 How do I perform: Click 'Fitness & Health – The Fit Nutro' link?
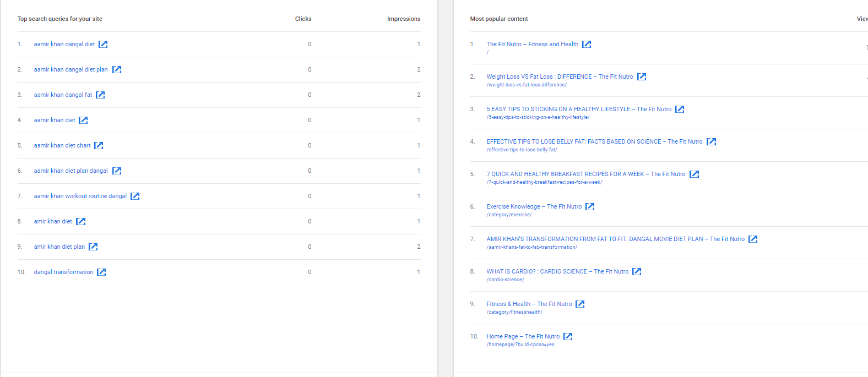pos(529,304)
